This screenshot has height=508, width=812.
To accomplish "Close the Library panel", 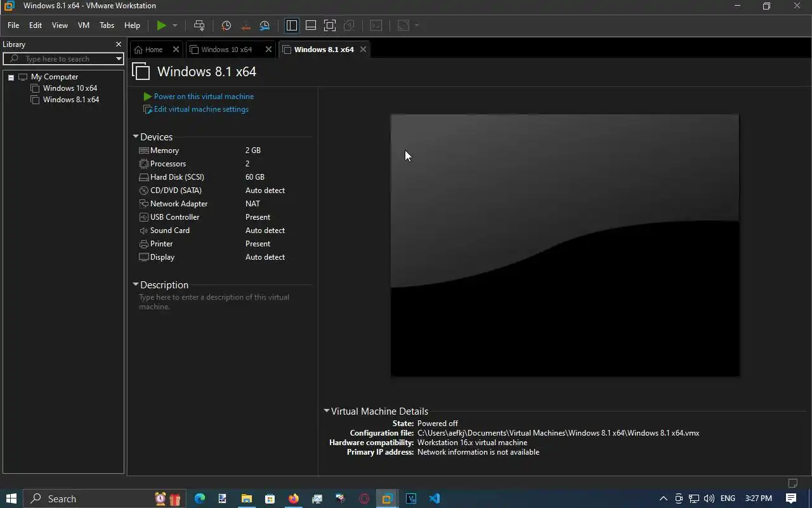I will (118, 44).
